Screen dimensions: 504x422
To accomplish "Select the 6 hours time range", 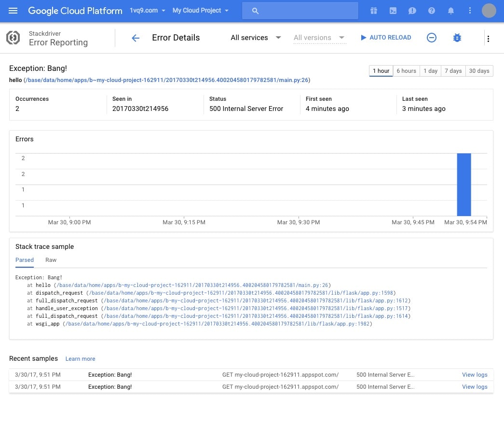I will click(x=406, y=71).
